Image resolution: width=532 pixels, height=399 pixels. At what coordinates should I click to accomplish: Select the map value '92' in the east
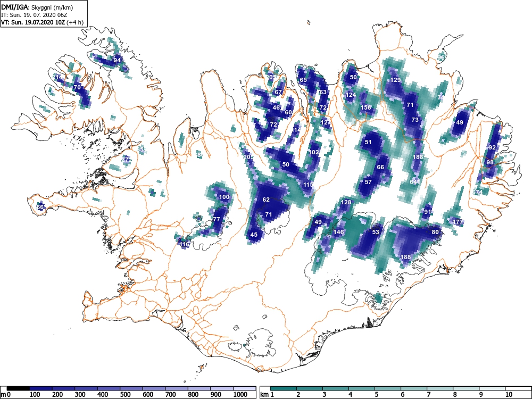click(492, 147)
